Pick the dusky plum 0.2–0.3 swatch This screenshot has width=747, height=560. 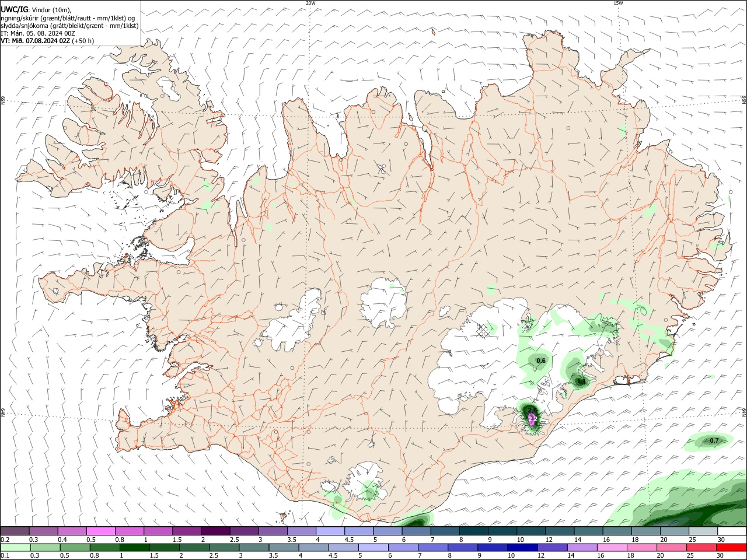point(15,531)
